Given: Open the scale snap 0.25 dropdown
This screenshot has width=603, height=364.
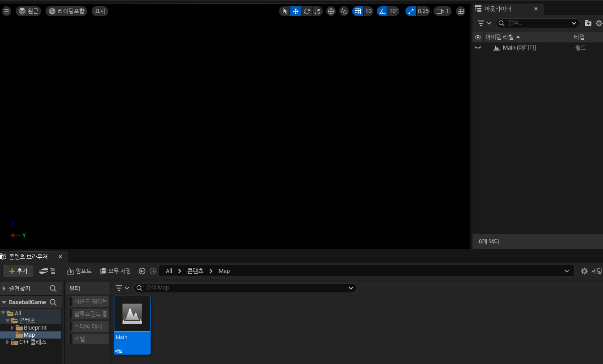Looking at the screenshot, I should [423, 11].
